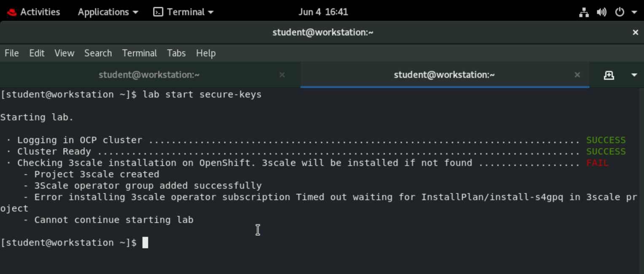Open the Tabs menu
Viewport: 644px width, 274px height.
176,53
